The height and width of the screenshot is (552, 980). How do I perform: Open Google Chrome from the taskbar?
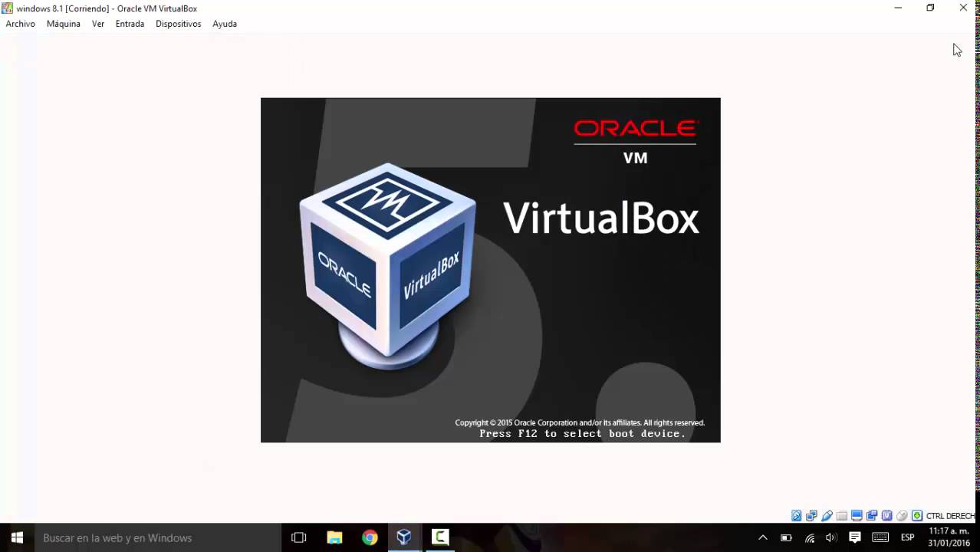point(370,537)
